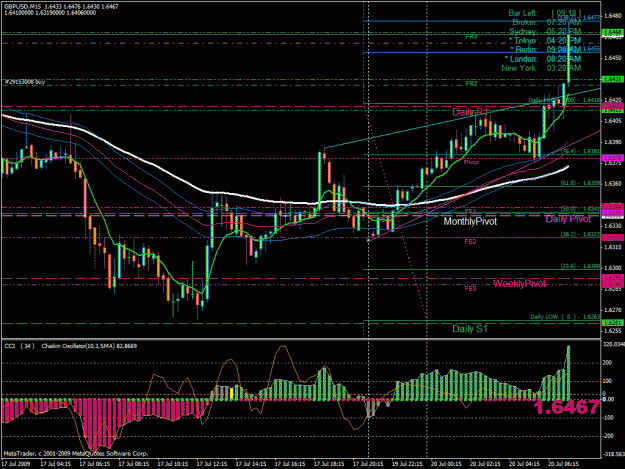Click the '17 Jul 2009' time axis label

click(16, 464)
